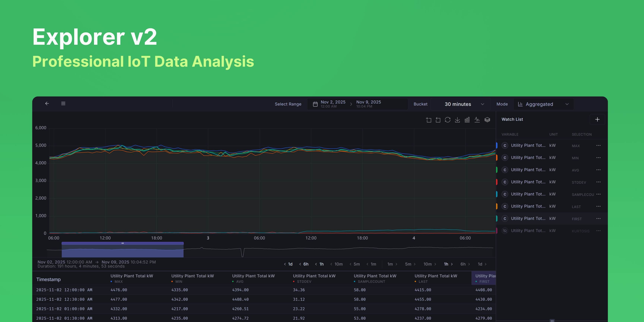This screenshot has width=644, height=322.
Task: Open the Bucket dropdown set to 30 minutes
Action: 460,104
